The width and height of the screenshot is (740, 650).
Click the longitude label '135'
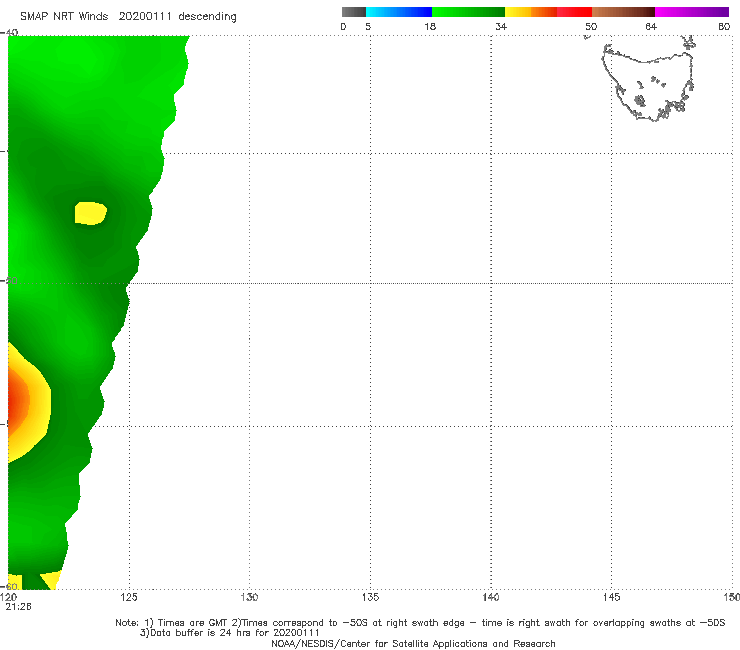pyautogui.click(x=370, y=598)
